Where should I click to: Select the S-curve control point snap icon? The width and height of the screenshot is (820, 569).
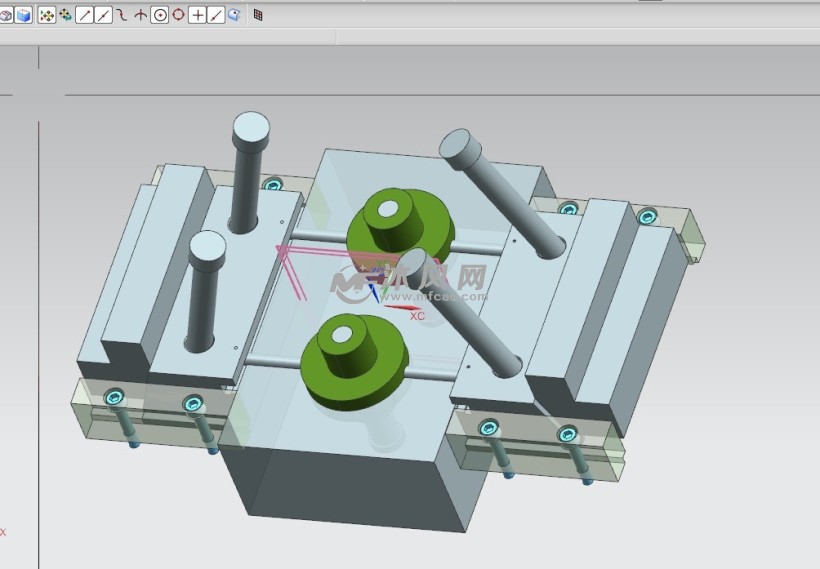(121, 15)
